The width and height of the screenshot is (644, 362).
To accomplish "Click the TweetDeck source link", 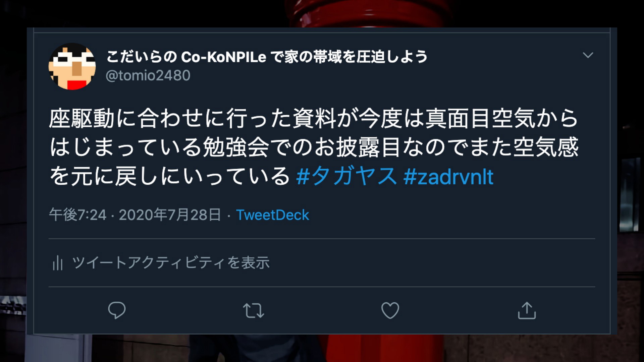I will point(272,215).
